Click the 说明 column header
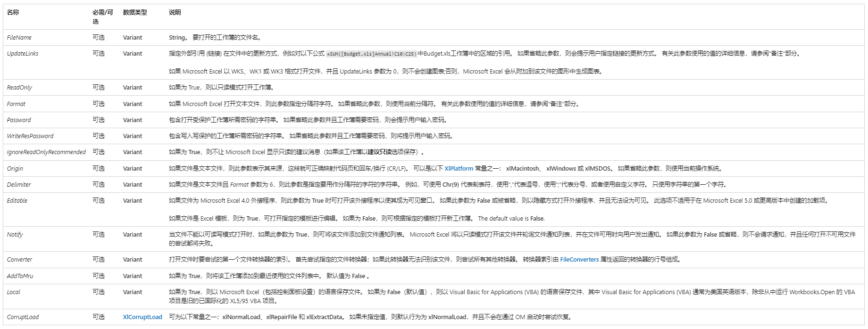This screenshot has height=329, width=868. click(175, 13)
